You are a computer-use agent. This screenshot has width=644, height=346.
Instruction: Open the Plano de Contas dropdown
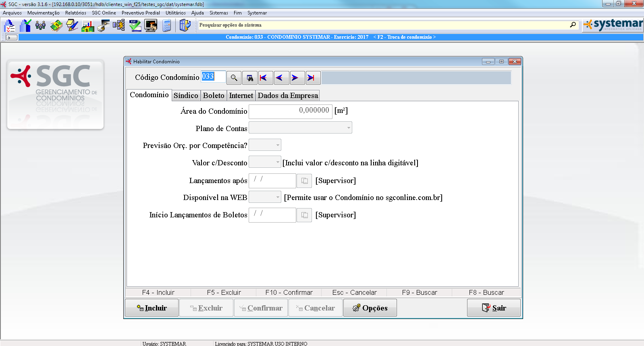tap(348, 128)
